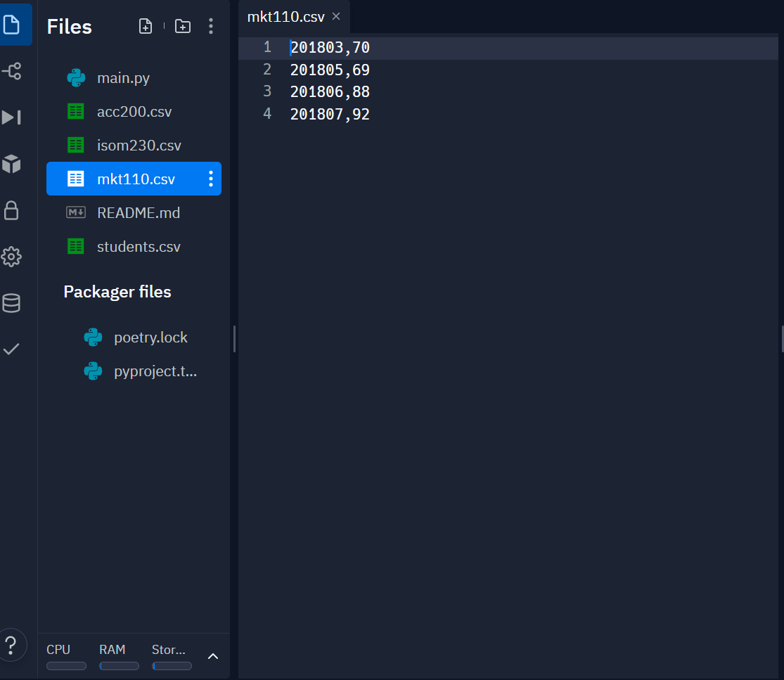
Task: Click the CPU usage meter
Action: point(65,665)
